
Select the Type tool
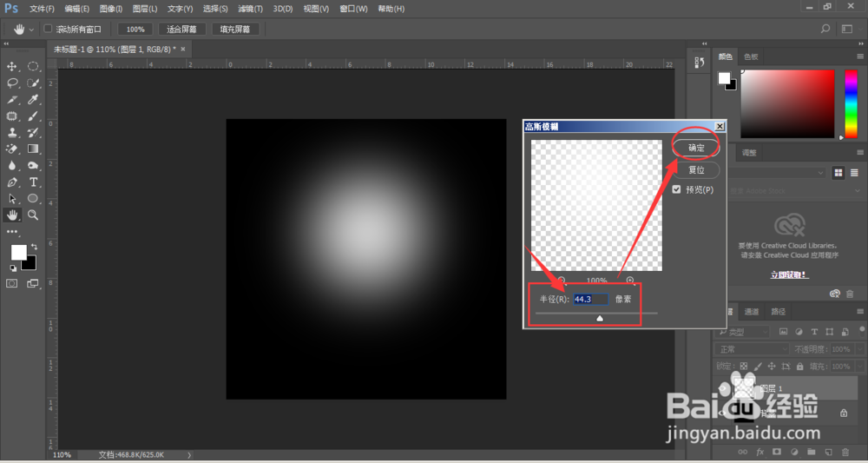tap(33, 182)
